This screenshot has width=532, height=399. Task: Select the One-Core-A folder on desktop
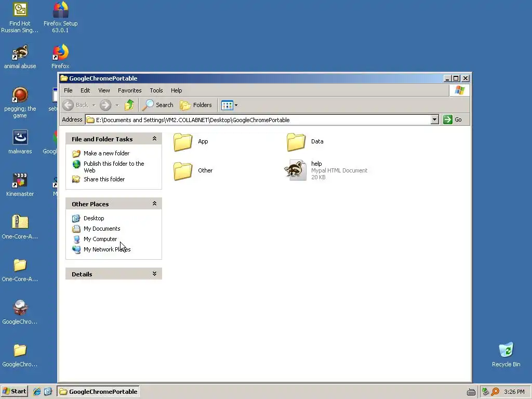coord(20,270)
